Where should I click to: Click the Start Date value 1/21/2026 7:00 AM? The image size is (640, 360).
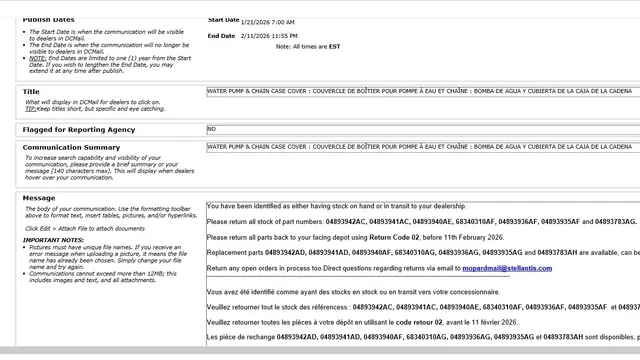point(267,22)
